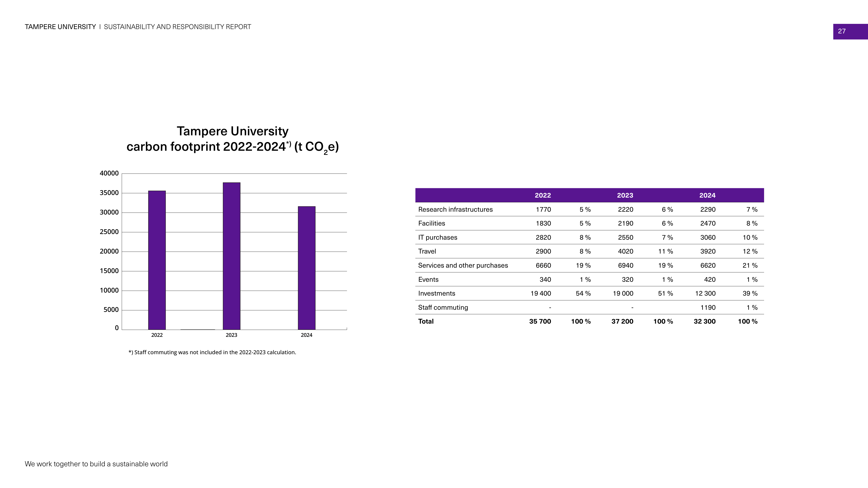Click the Staff commuting 2024 value 1190
The height and width of the screenshot is (488, 868).
coord(708,308)
